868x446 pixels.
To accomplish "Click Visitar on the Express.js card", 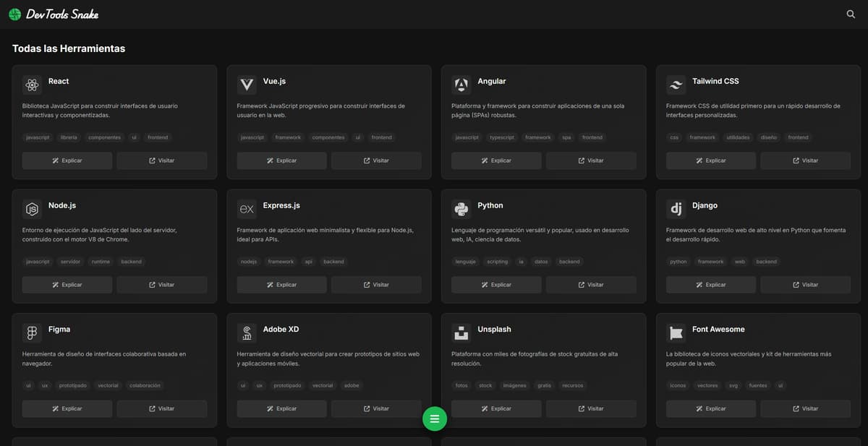I will tap(376, 285).
